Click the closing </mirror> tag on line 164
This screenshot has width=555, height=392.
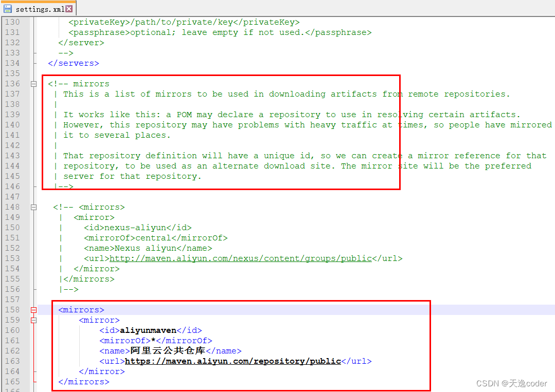click(102, 371)
